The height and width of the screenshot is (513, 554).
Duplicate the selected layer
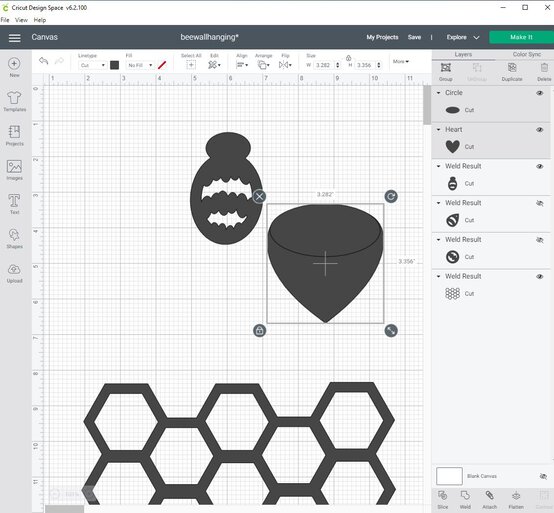click(512, 72)
